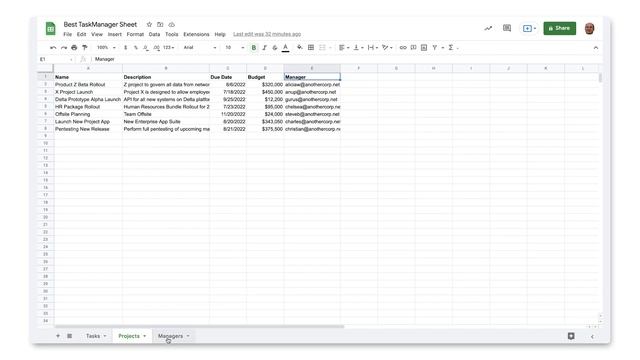640x360 pixels.
Task: Open the Tools menu
Action: [x=171, y=34]
